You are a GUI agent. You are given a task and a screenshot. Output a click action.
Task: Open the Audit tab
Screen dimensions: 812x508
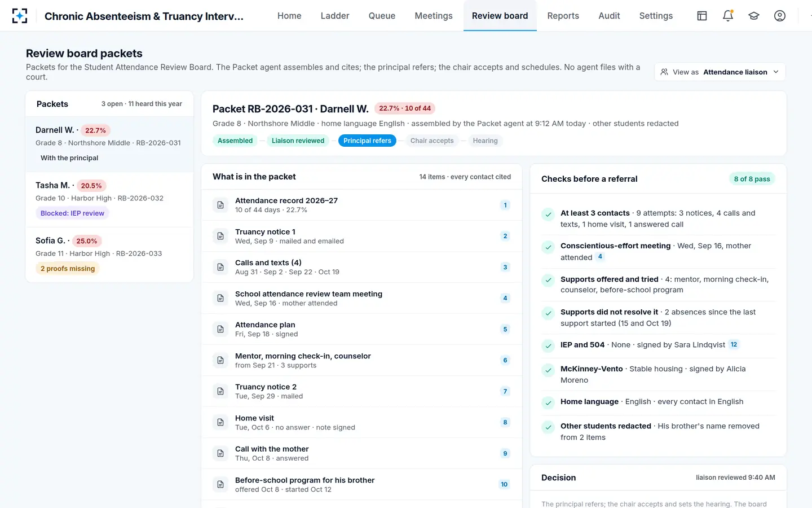[609, 16]
